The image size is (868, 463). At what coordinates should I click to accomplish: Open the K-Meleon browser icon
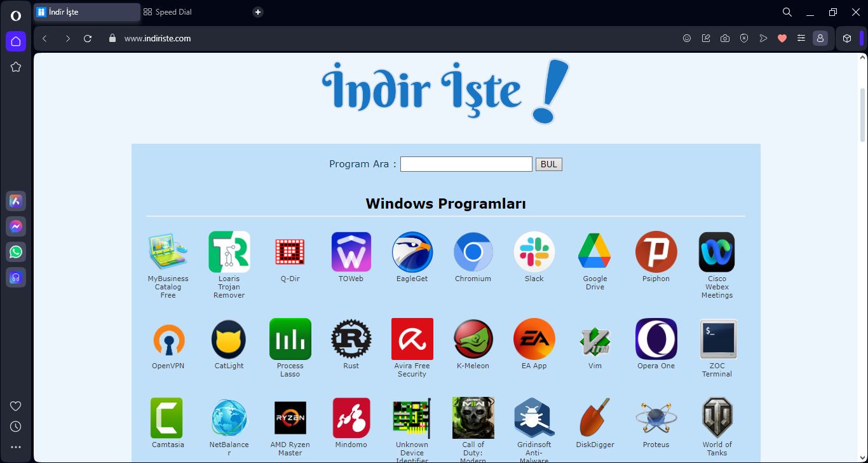coord(473,339)
